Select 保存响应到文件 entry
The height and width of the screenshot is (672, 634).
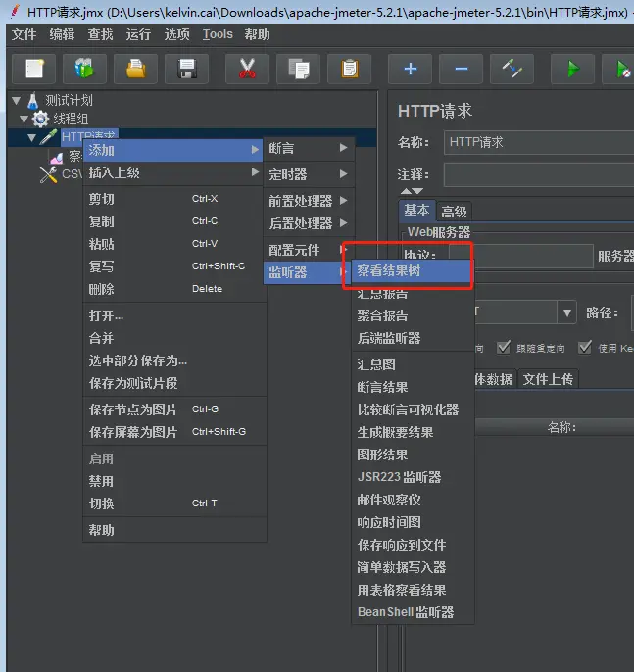click(413, 545)
